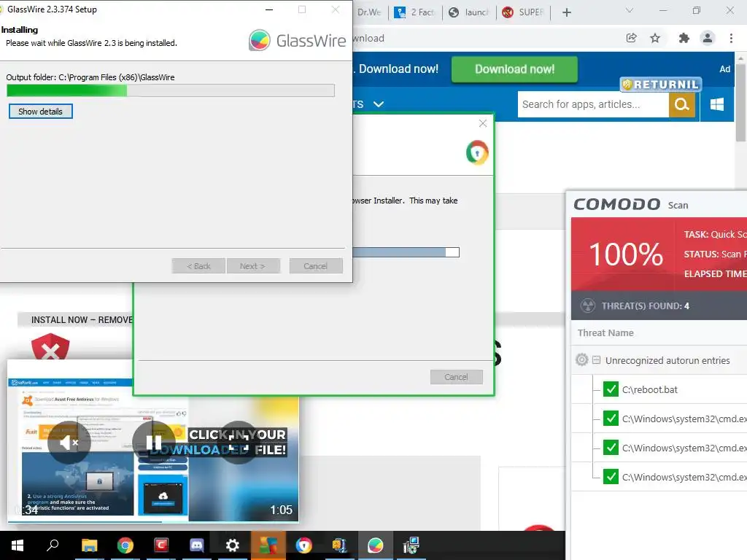Open Google Chrome from taskbar
This screenshot has height=560, width=747.
pos(125,545)
